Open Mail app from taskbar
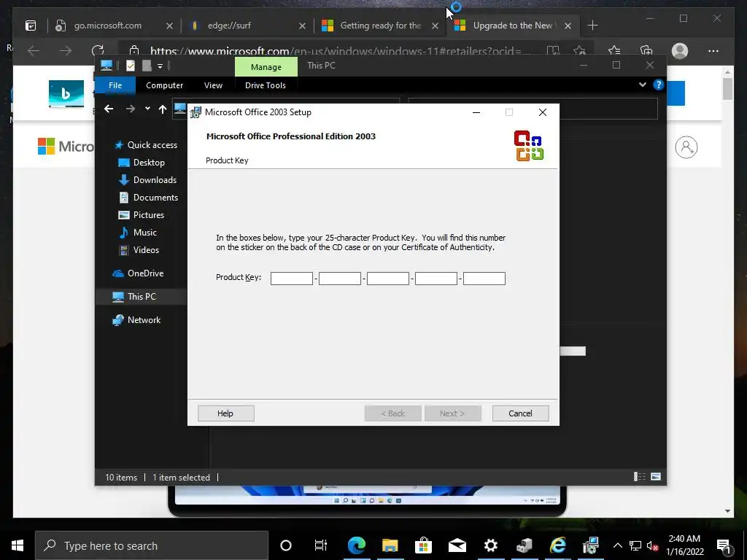Screen dimensions: 747x560 click(x=457, y=545)
